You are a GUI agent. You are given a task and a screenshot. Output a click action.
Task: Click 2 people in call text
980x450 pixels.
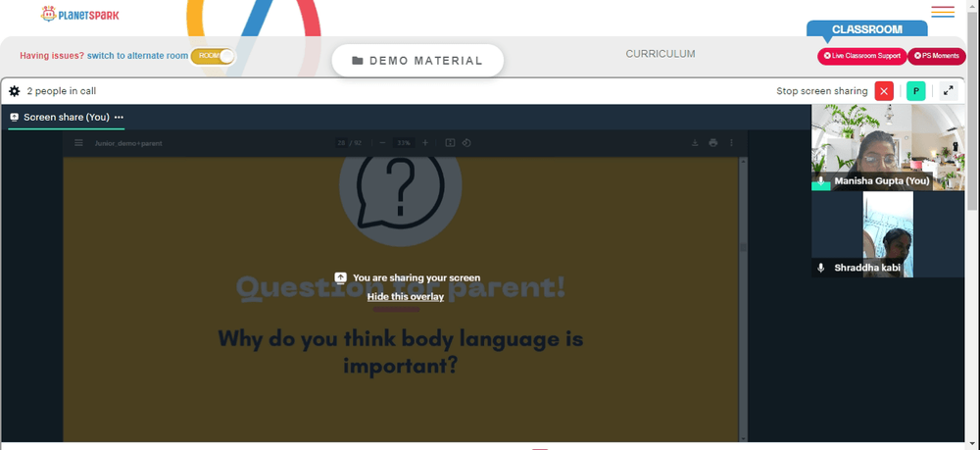click(x=61, y=91)
